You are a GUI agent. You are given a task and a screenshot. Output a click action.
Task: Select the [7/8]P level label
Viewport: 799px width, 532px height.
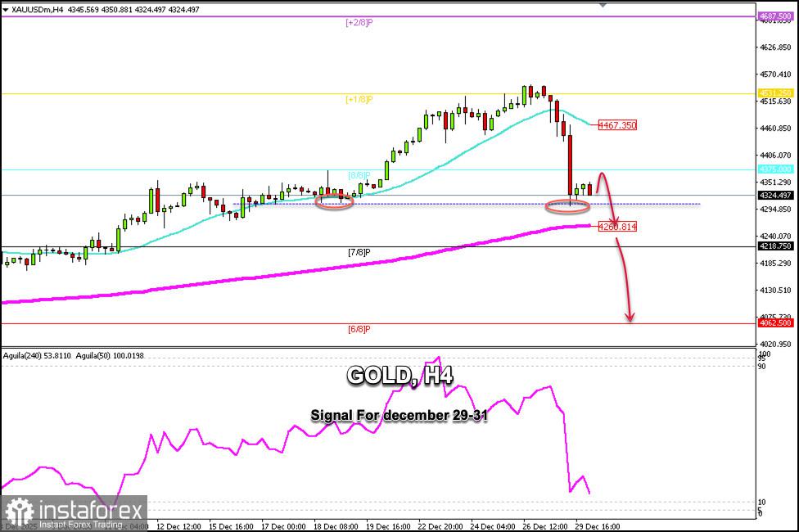tap(359, 252)
